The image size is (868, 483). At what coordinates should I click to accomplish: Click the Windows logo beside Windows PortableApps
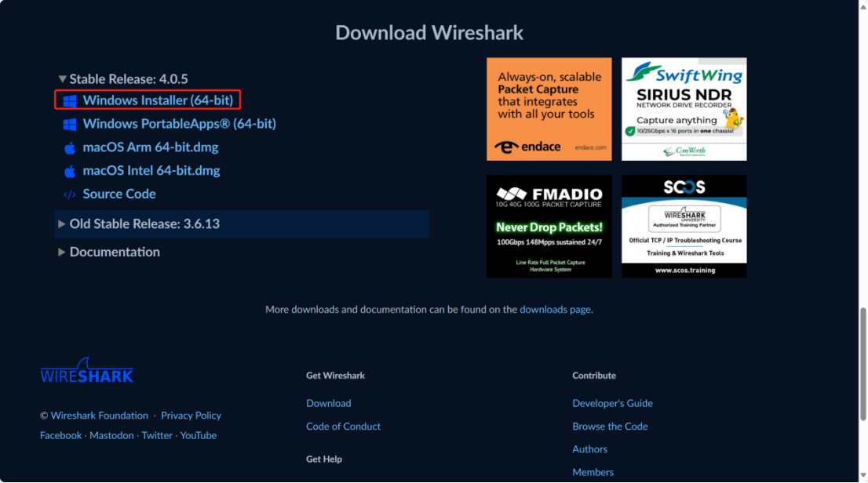(x=70, y=124)
